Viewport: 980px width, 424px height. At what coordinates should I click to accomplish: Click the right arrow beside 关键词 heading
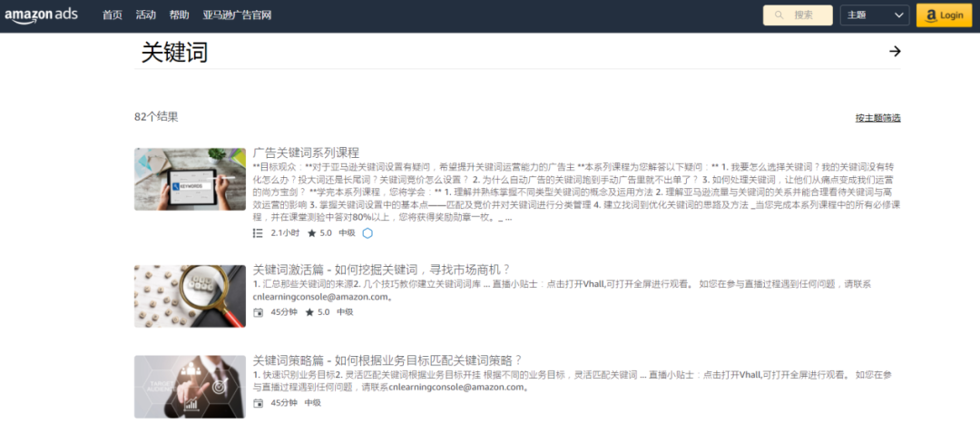coord(895,51)
